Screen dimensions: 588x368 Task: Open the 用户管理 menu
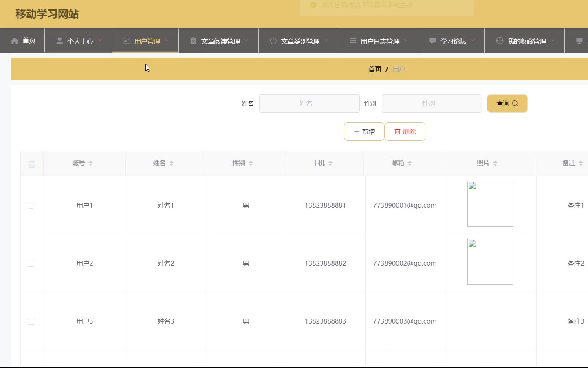point(145,40)
